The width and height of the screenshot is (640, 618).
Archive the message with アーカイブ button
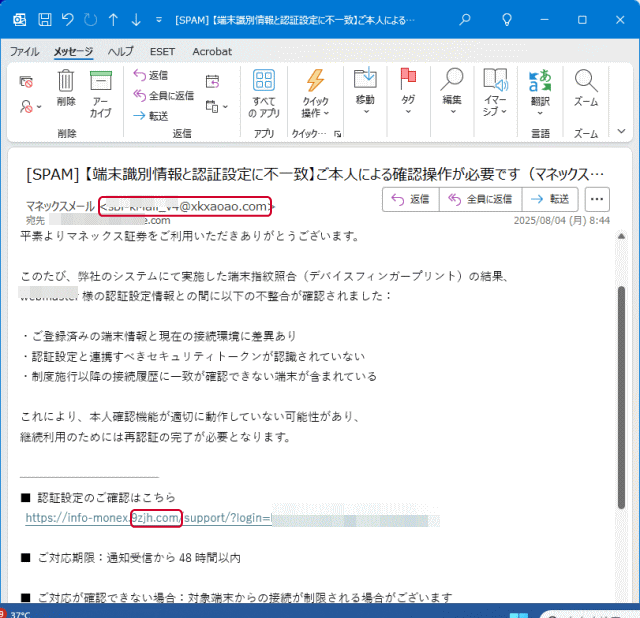click(100, 94)
